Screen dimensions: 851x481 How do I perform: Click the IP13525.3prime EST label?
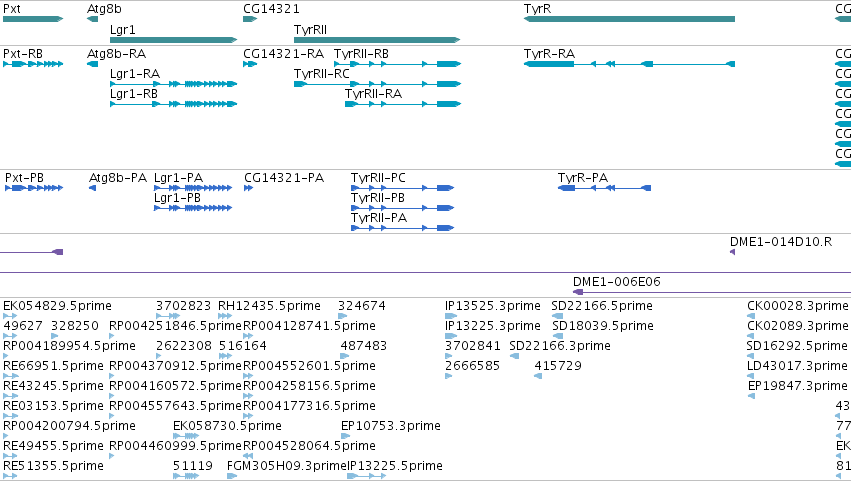pos(493,306)
